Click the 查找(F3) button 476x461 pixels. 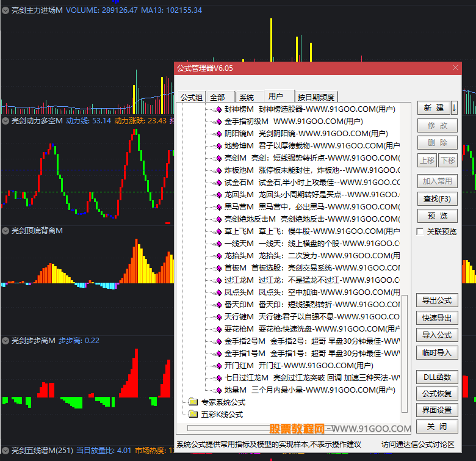tap(436, 199)
